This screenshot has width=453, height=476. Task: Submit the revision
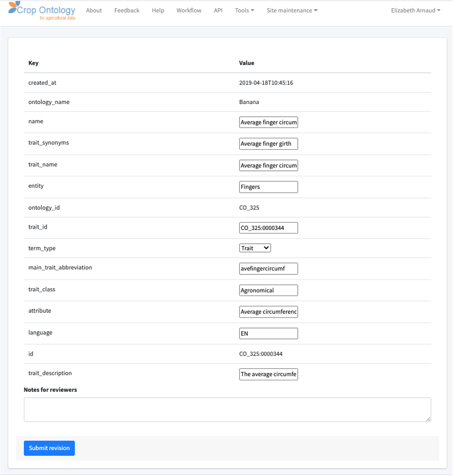[49, 448]
